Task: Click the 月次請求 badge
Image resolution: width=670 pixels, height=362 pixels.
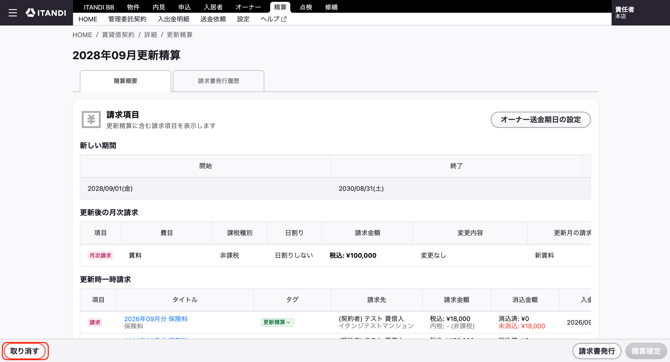Action: click(100, 256)
